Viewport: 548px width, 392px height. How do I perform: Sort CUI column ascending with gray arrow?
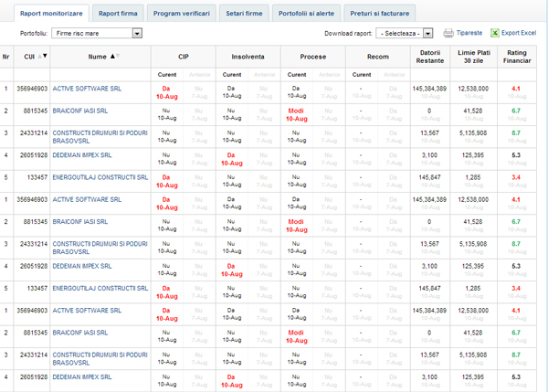[40, 56]
